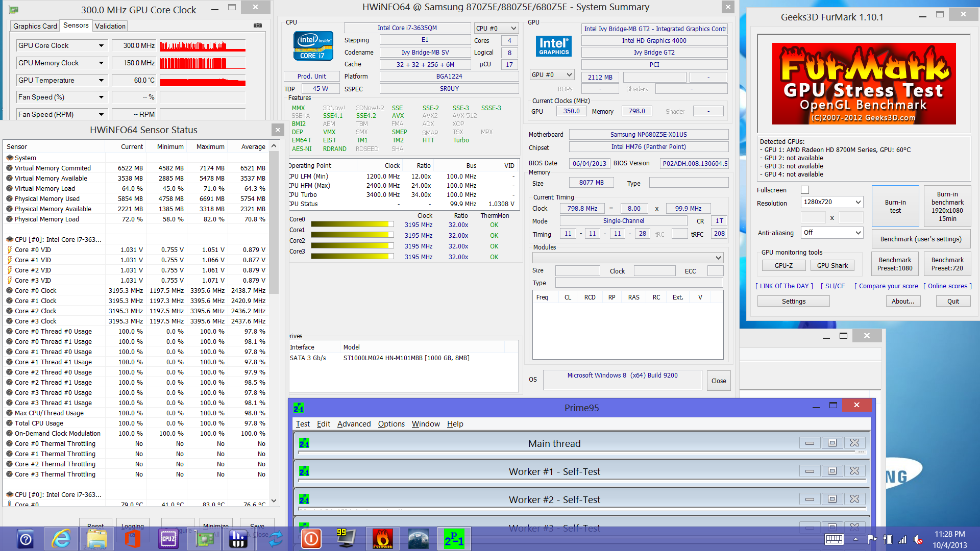Screen dimensions: 980x551
Task: Open FurMark Settings button
Action: (794, 302)
